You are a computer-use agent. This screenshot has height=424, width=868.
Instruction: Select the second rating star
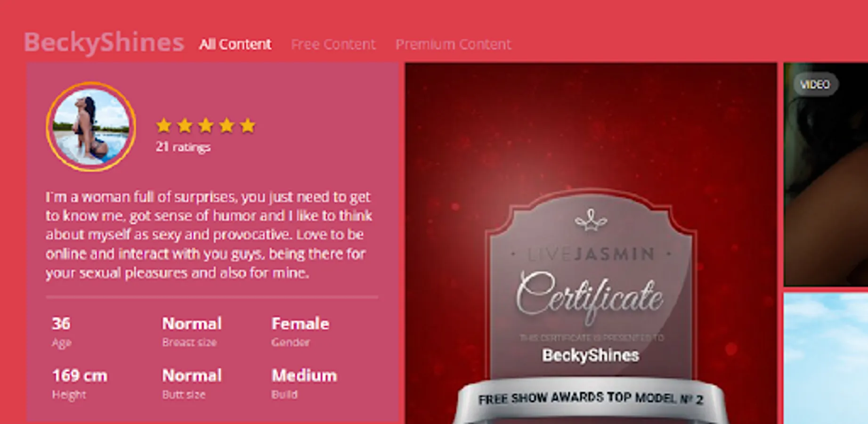(x=185, y=126)
